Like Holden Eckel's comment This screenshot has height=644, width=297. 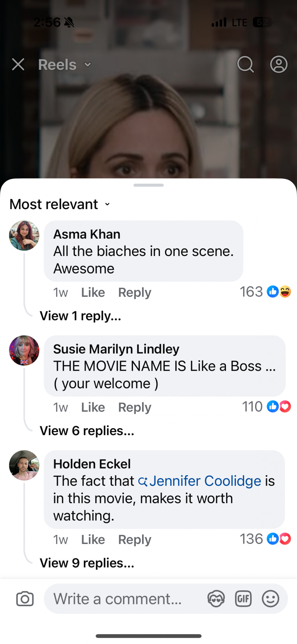(x=93, y=540)
